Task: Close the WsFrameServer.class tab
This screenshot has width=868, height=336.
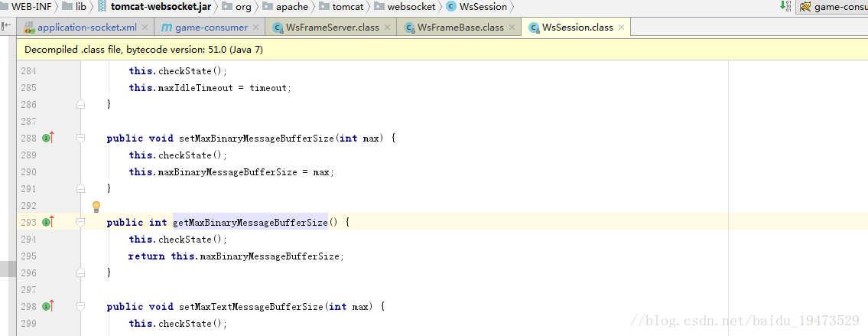Action: 388,28
